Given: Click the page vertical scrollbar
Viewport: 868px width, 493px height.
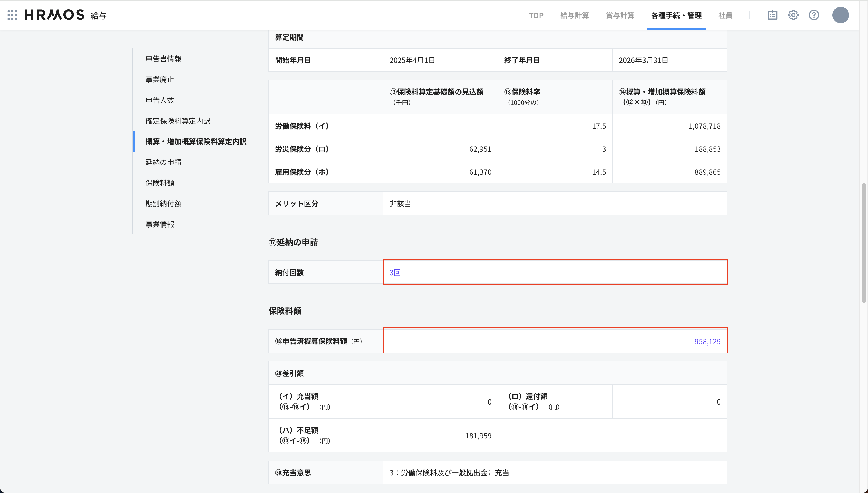Looking at the screenshot, I should pos(864,242).
